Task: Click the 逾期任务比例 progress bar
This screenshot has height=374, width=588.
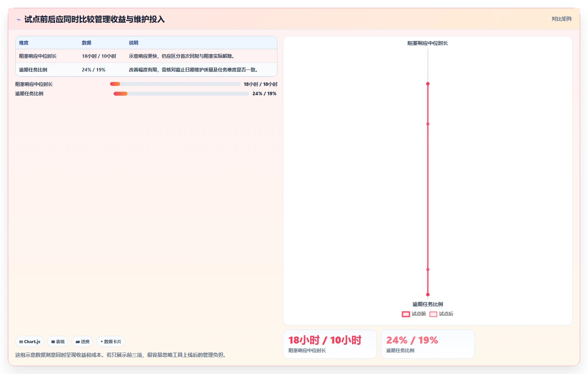Action: [x=181, y=94]
